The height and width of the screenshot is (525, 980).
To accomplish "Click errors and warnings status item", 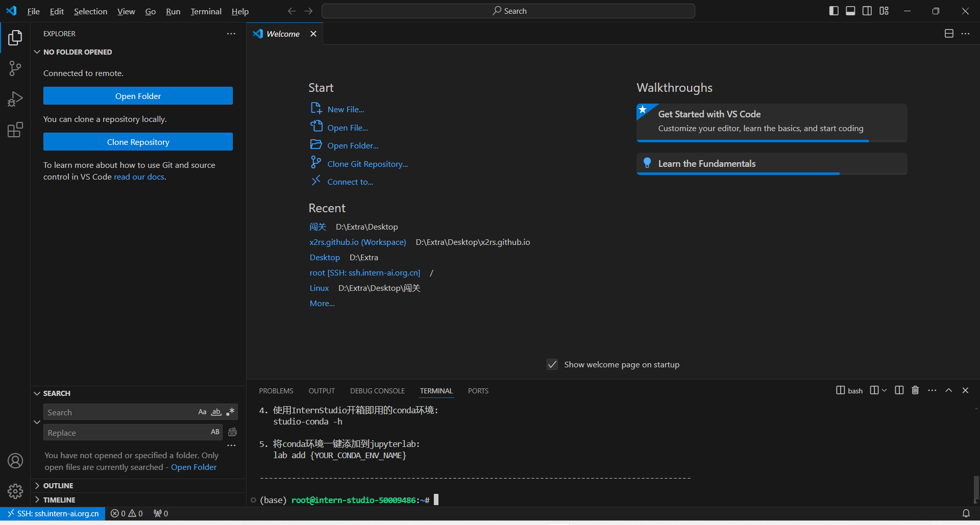I will 127,513.
